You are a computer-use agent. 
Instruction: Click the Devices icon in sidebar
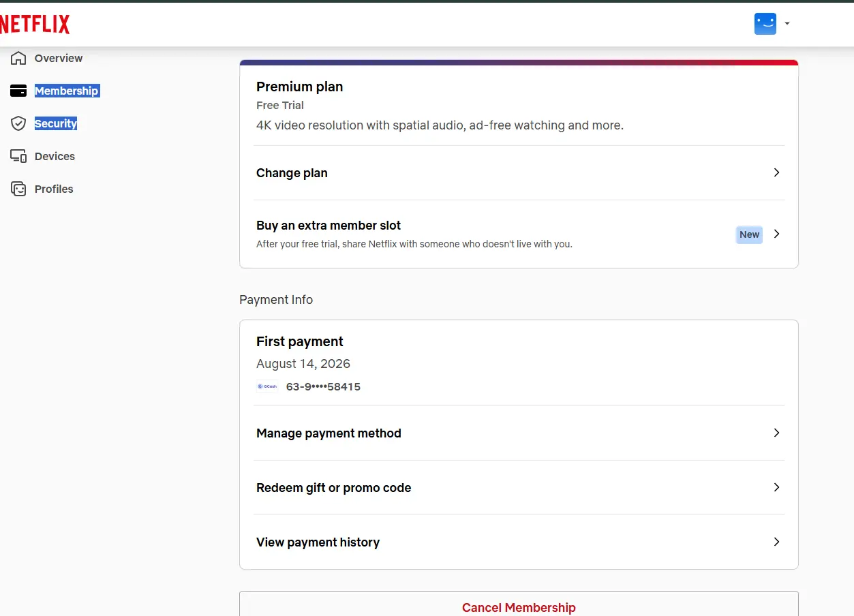point(18,156)
